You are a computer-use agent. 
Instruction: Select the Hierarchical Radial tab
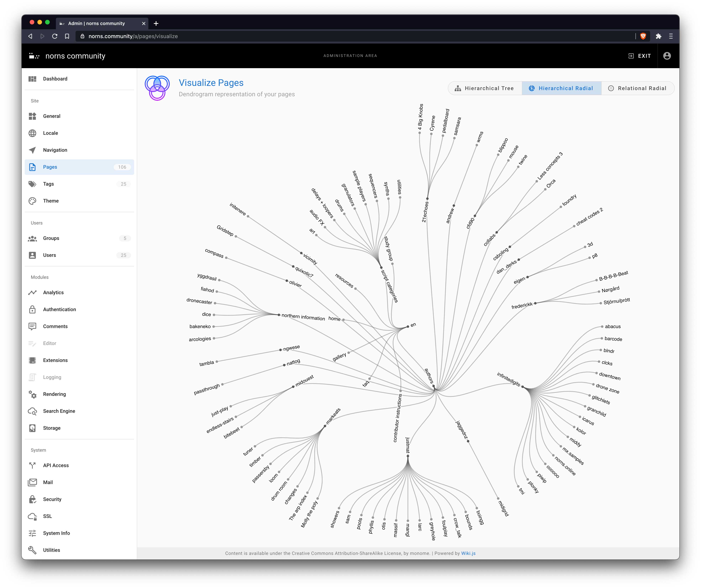coord(561,88)
